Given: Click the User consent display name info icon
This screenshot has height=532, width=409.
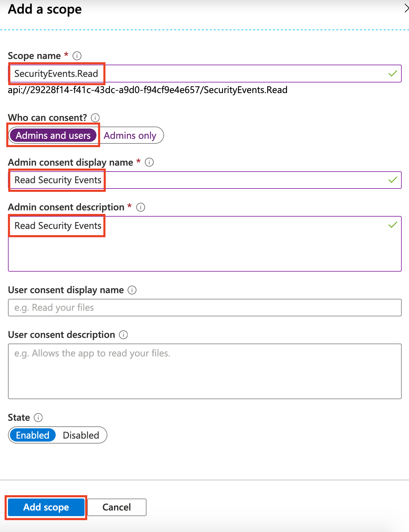Looking at the screenshot, I should 132,290.
